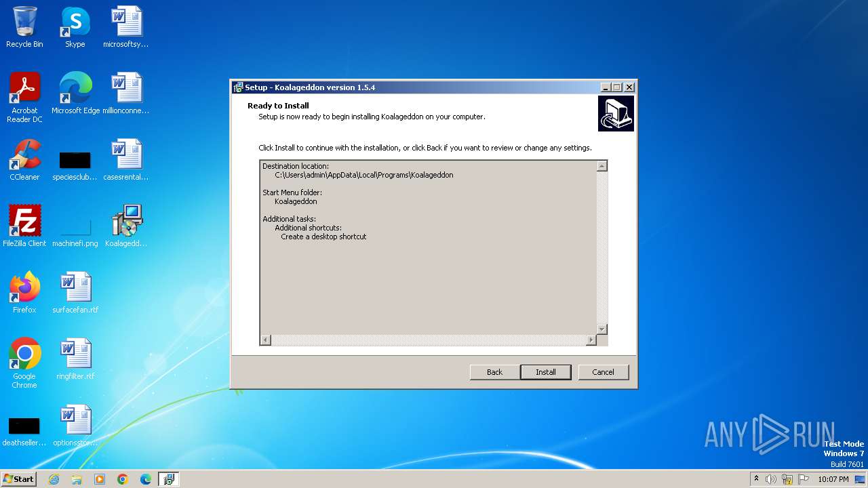
Task: Select the deathseller... black file icon
Action: tap(24, 432)
